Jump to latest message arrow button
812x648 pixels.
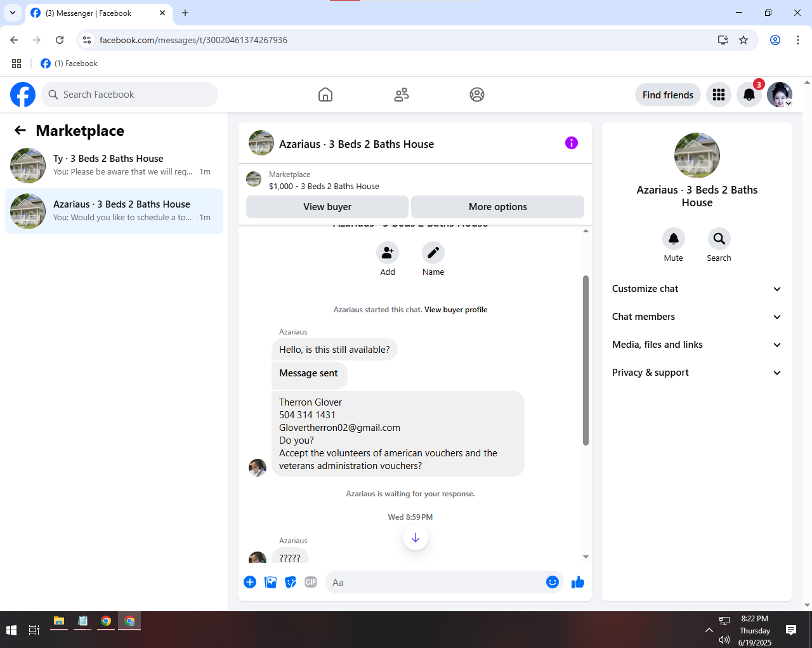click(416, 538)
